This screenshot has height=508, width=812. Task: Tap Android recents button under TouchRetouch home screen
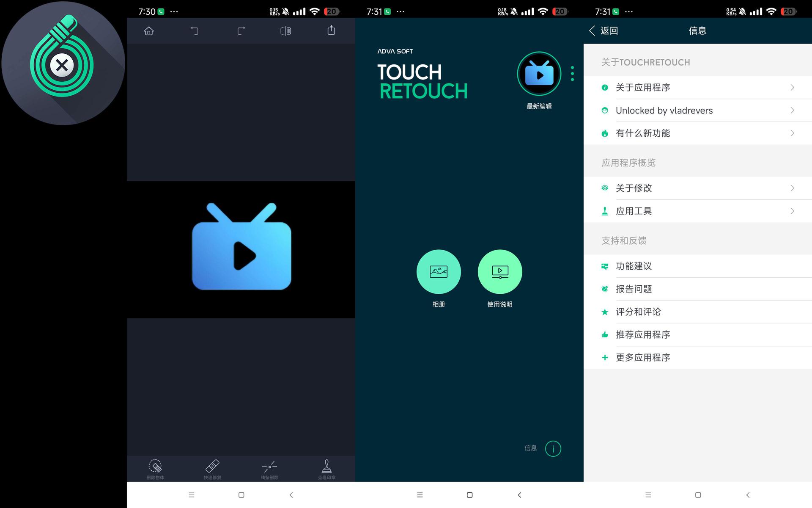(420, 495)
